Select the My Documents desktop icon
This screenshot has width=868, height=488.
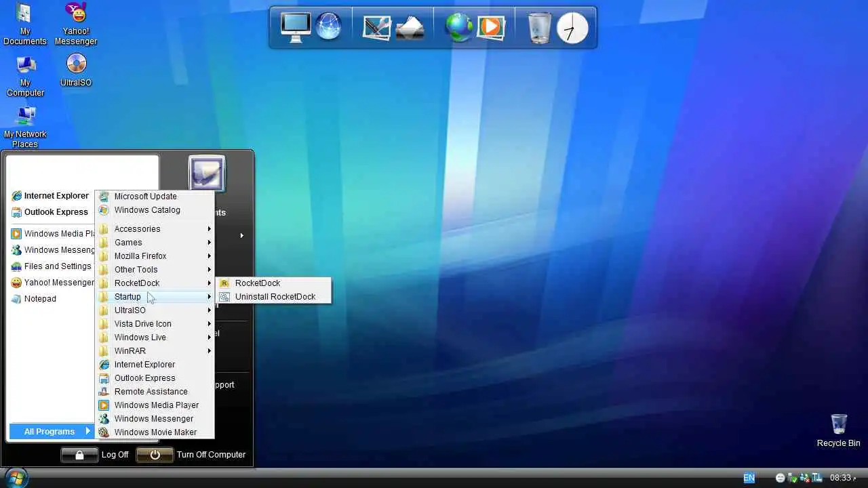[x=25, y=24]
